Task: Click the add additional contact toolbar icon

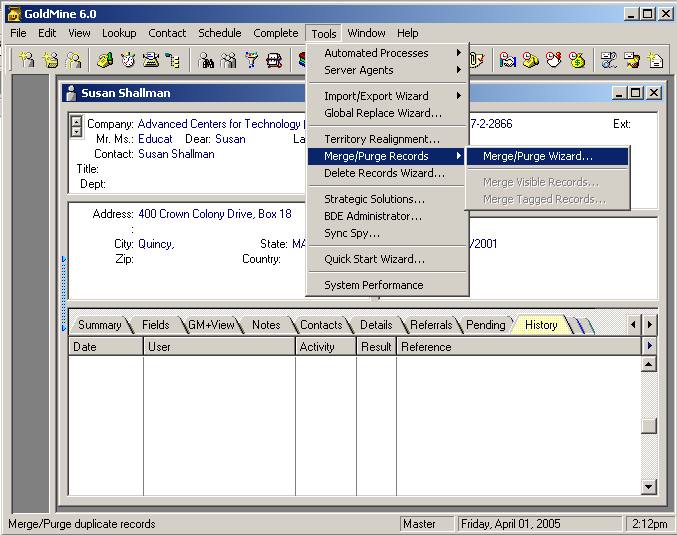Action: pyautogui.click(x=74, y=60)
